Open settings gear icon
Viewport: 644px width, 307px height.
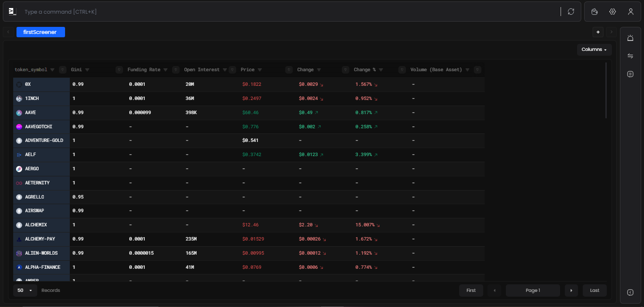[x=612, y=11]
